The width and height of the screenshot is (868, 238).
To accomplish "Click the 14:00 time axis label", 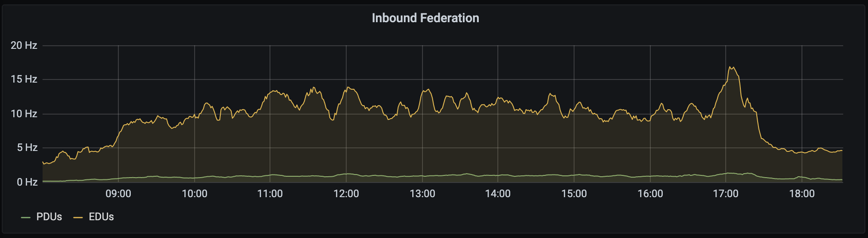I will coord(498,194).
